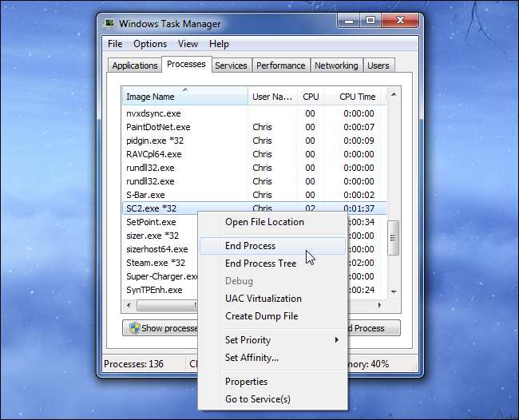Open Properties from context menu
Screen dimensions: 519x420
coord(273,382)
